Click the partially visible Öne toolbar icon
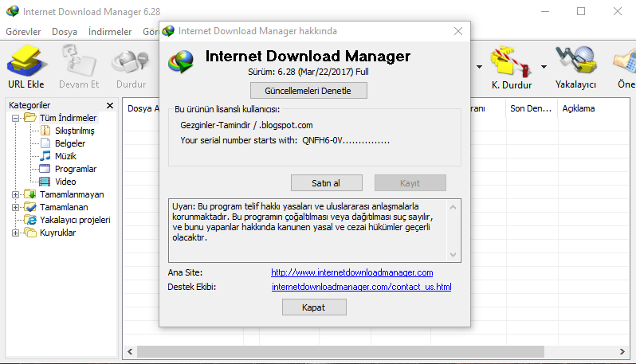Image resolution: width=636 pixels, height=364 pixels. coord(626,61)
